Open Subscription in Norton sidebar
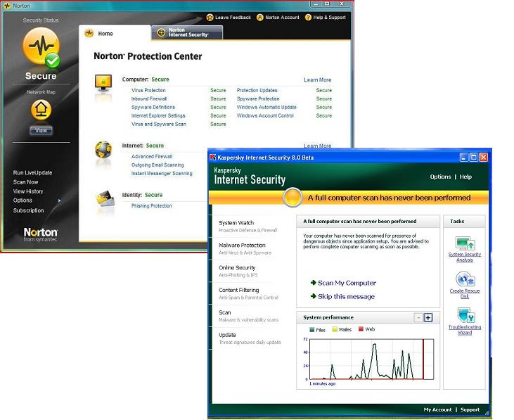The width and height of the screenshot is (514, 420). pyautogui.click(x=28, y=210)
